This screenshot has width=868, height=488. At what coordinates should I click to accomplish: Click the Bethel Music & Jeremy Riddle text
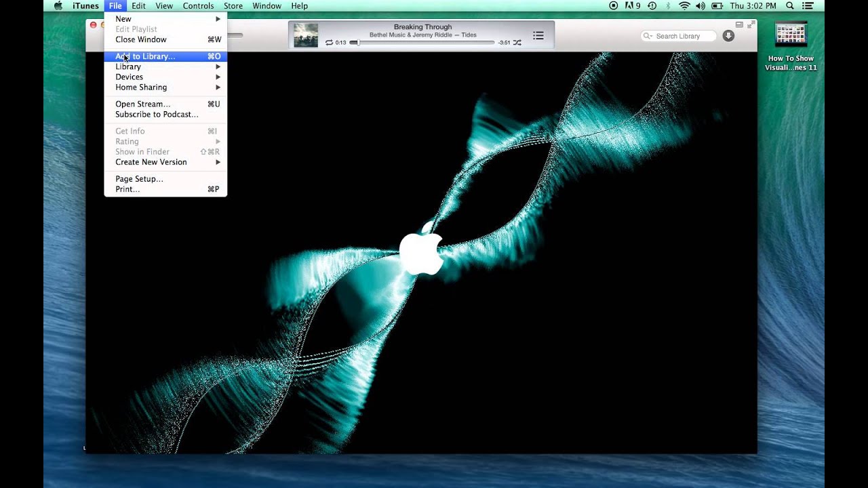click(411, 35)
